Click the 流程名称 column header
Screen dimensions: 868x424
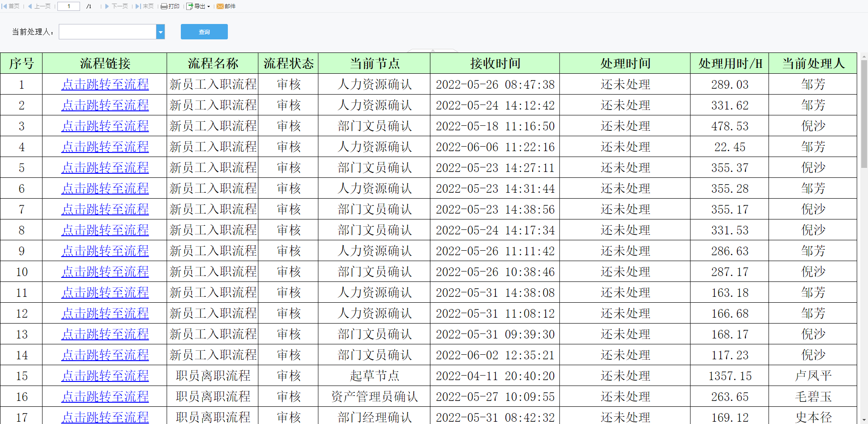[213, 63]
